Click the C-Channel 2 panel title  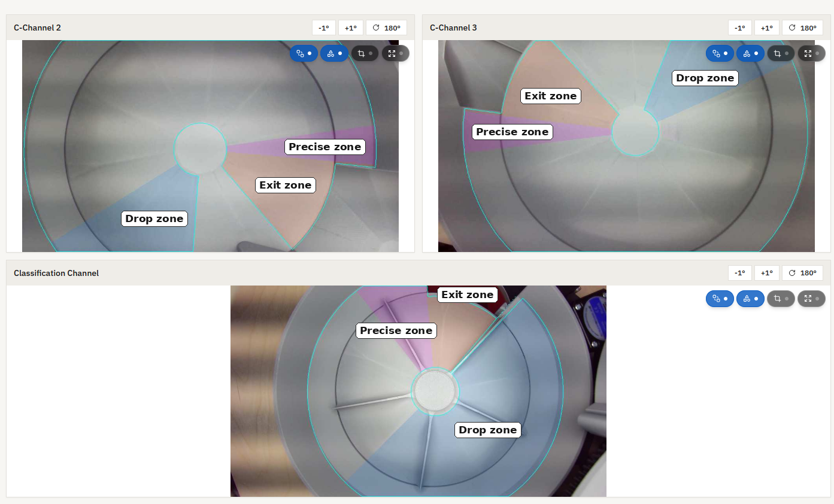click(x=37, y=28)
